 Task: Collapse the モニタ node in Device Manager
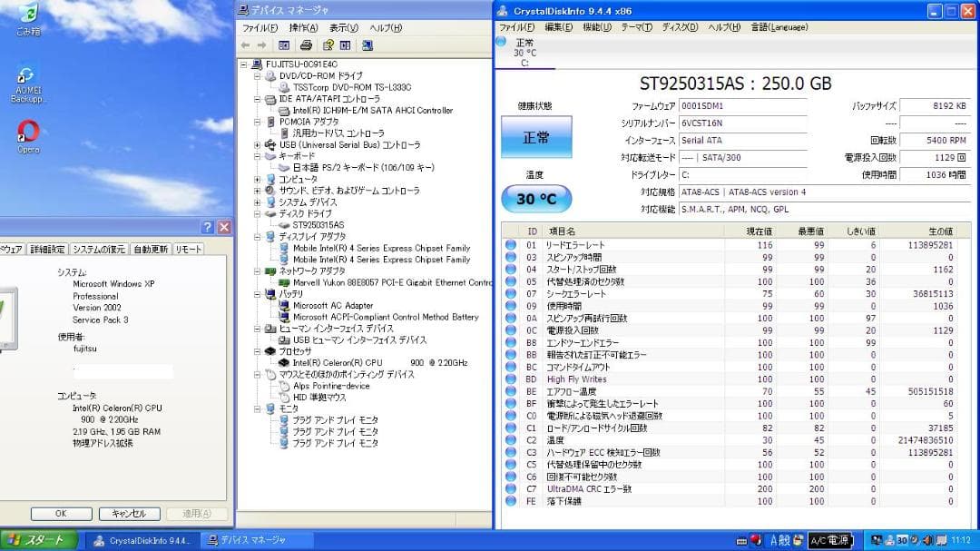tap(257, 409)
